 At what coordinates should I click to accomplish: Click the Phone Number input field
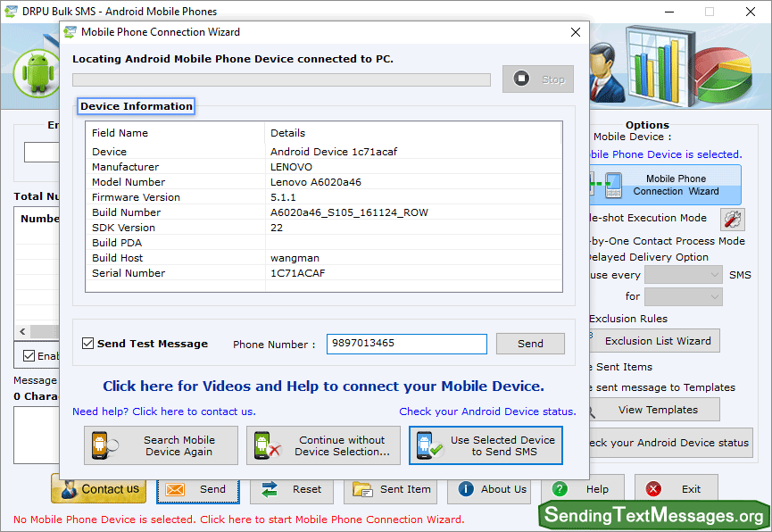coord(407,344)
